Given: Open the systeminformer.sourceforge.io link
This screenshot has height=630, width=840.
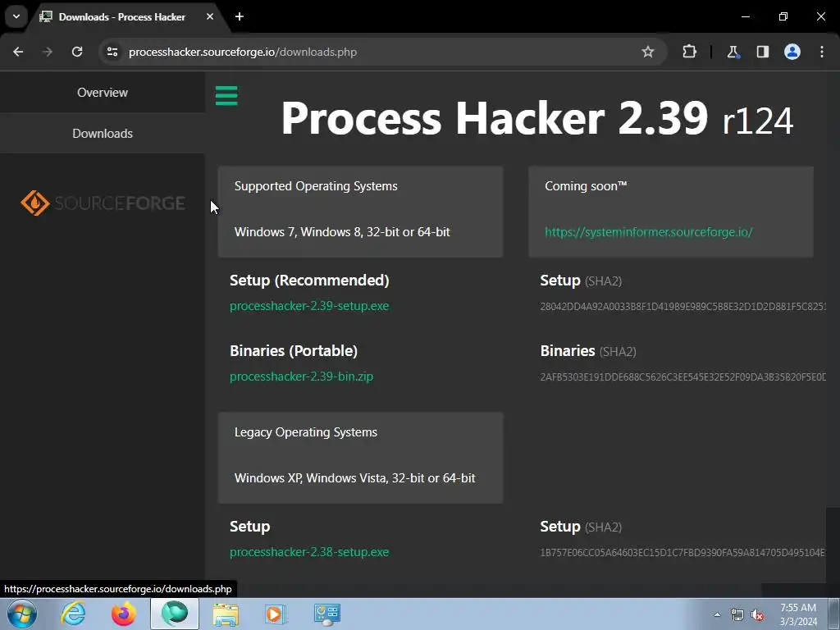Looking at the screenshot, I should [x=649, y=232].
